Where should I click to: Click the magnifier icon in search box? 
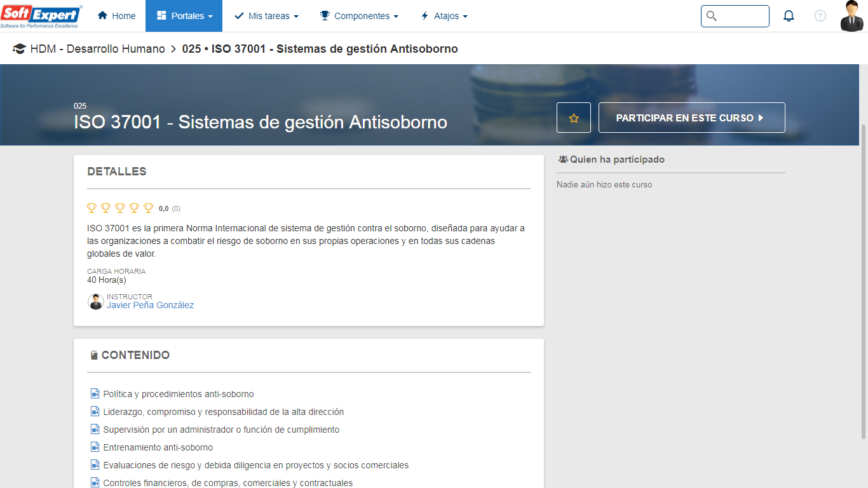pyautogui.click(x=712, y=16)
